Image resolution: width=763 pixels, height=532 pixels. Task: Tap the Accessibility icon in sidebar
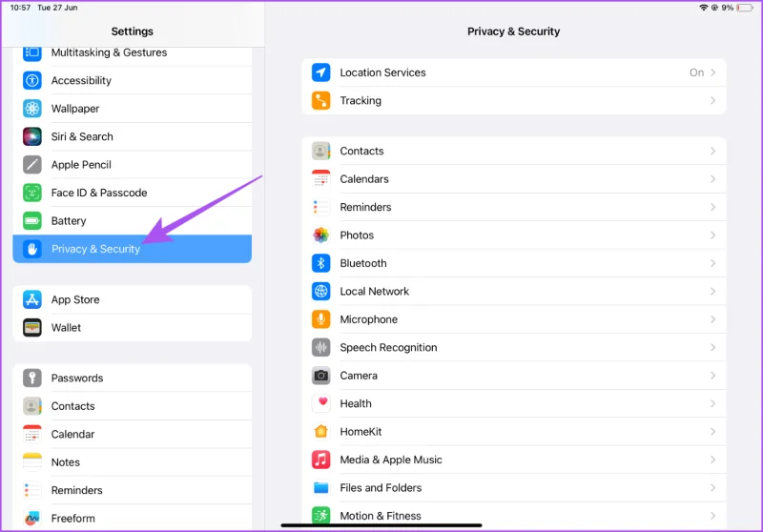[x=32, y=80]
